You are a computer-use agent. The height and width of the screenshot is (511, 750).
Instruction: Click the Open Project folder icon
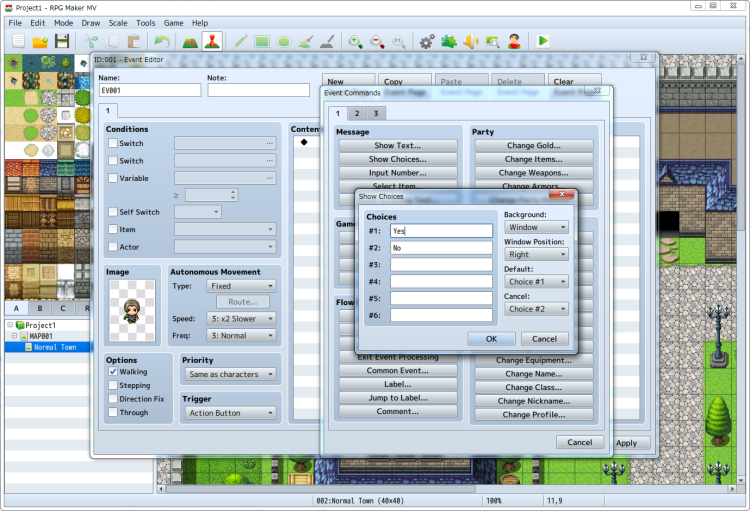click(40, 41)
